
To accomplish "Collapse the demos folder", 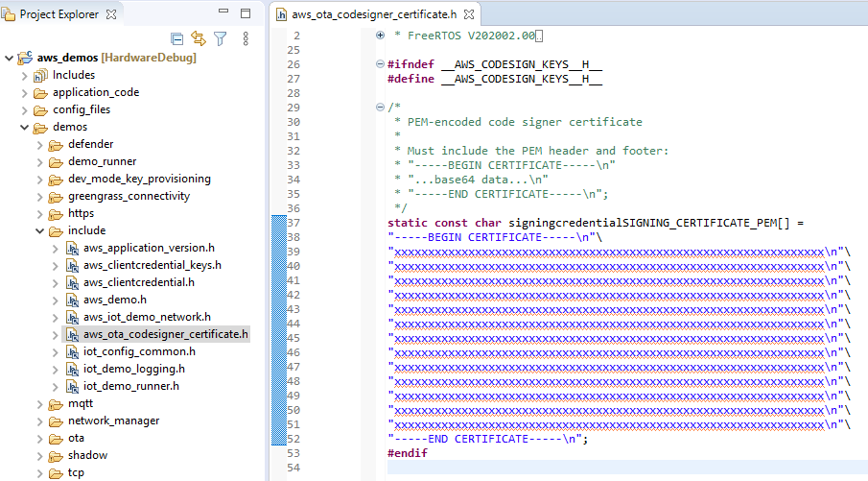I will point(25,127).
